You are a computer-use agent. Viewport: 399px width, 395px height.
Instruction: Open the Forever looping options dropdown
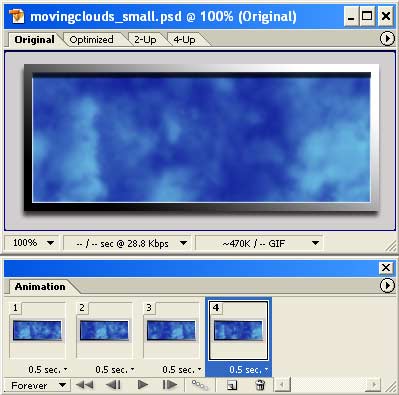pos(37,386)
